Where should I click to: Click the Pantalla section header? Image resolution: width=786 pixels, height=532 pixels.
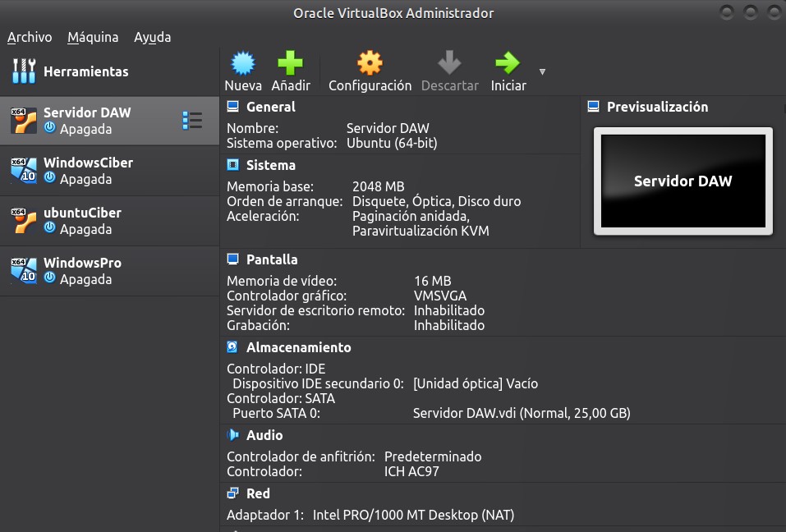(272, 259)
